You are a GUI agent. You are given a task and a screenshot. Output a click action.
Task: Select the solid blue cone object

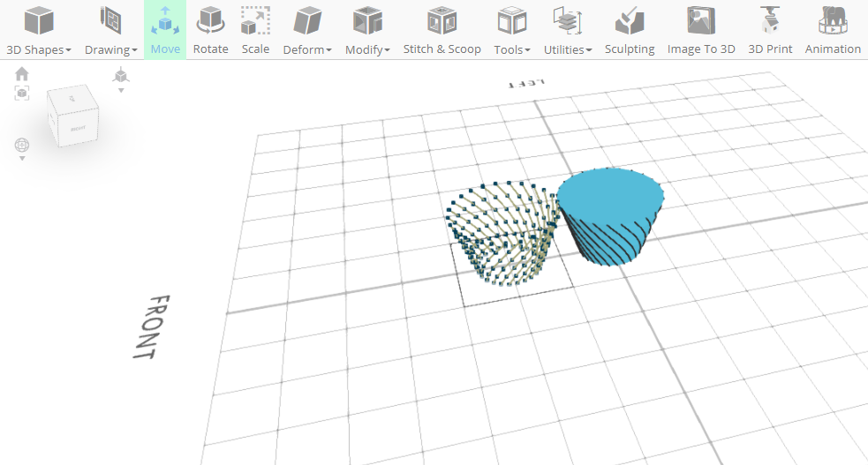tap(610, 215)
